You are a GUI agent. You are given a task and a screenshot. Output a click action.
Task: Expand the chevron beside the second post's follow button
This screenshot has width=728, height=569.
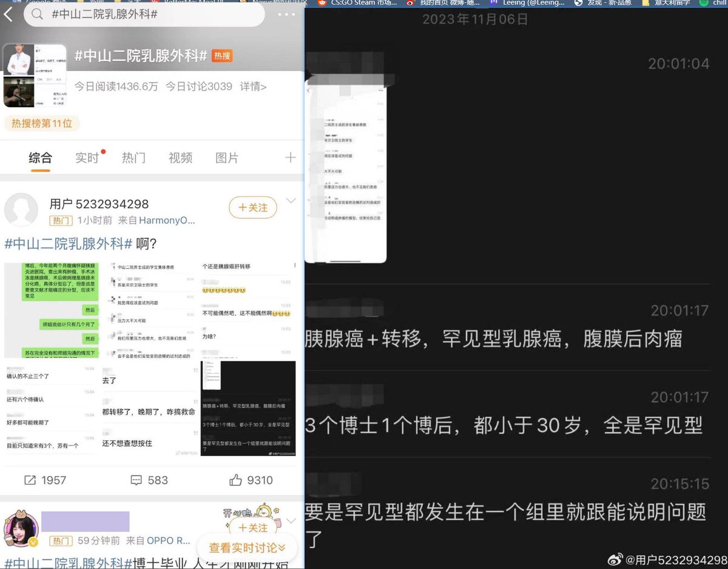pos(291,520)
